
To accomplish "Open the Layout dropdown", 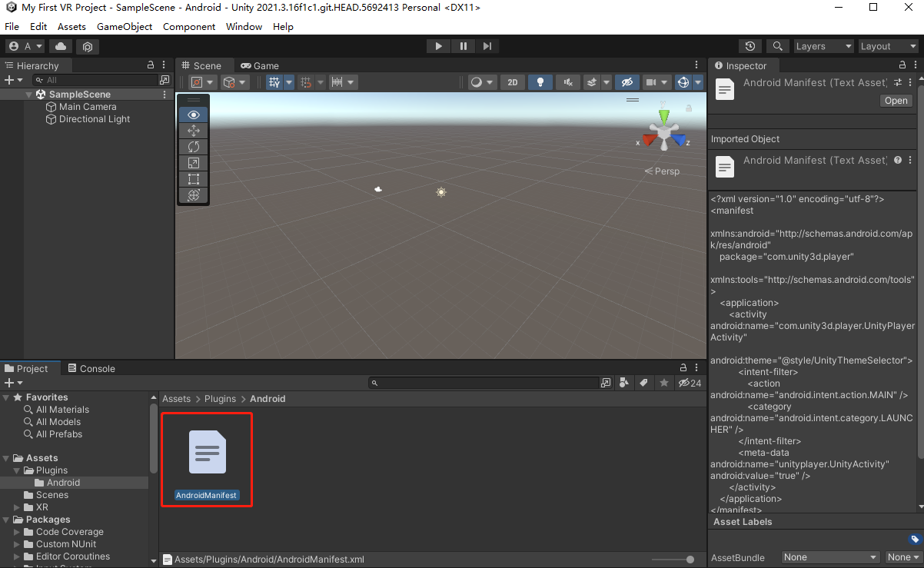I will tap(887, 46).
